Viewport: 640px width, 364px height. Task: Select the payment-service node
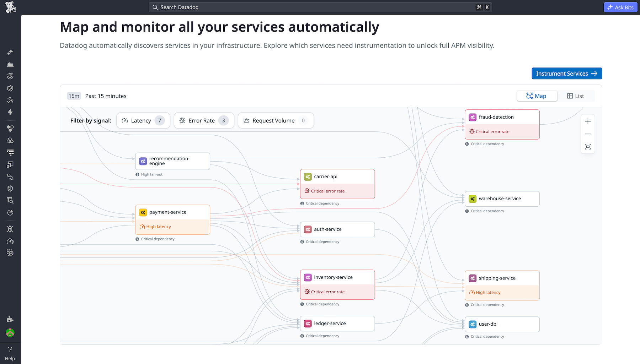coord(172,219)
